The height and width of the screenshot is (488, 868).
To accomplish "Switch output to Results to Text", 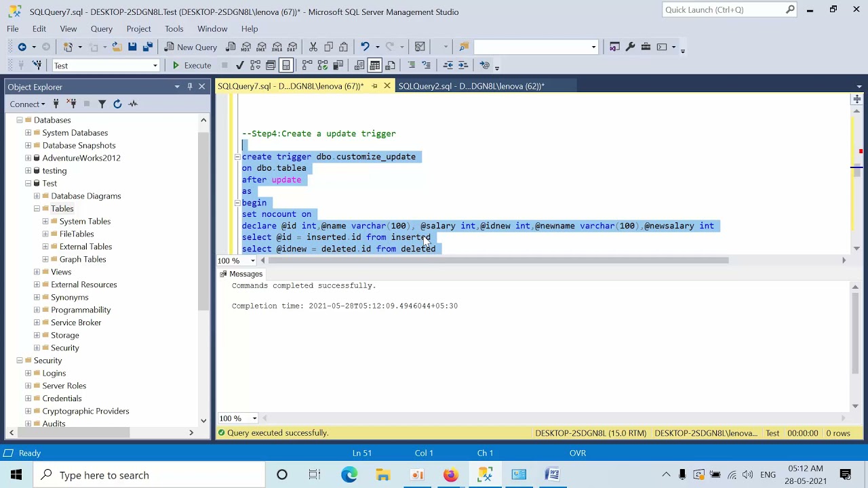I will [x=359, y=65].
